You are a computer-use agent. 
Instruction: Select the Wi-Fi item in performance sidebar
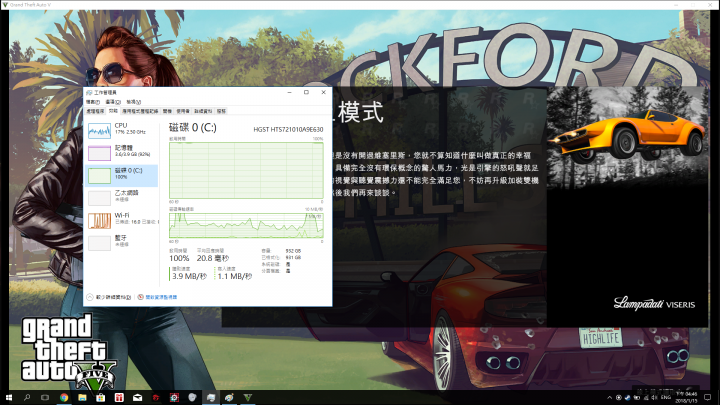[122, 219]
